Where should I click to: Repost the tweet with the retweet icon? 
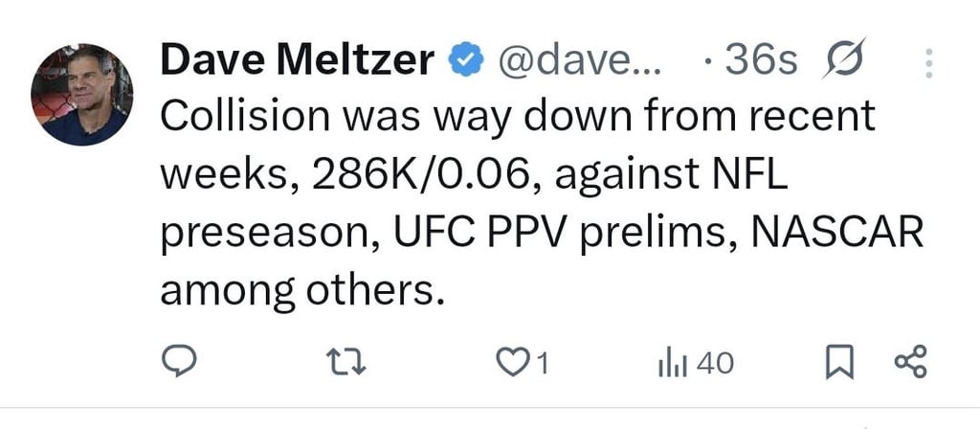pyautogui.click(x=346, y=363)
